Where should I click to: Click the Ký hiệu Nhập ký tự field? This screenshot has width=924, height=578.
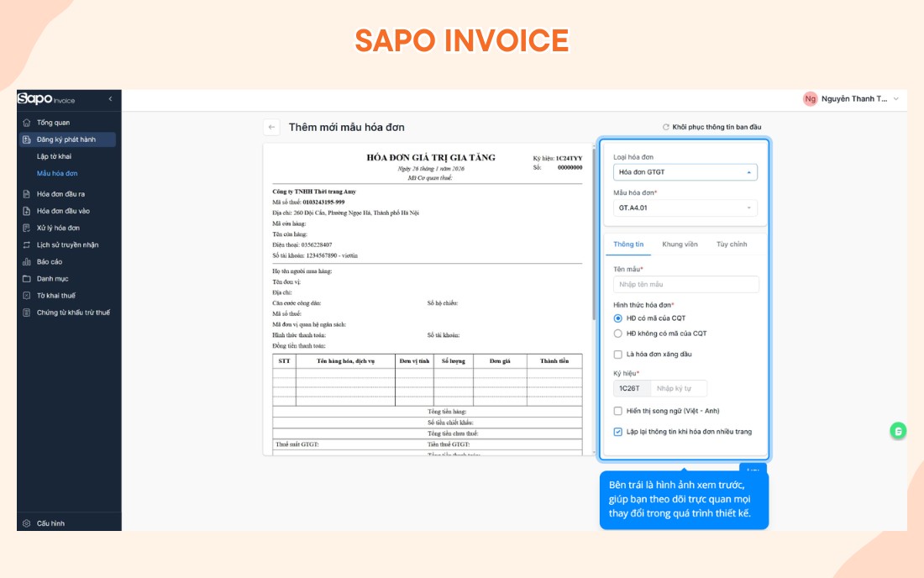click(678, 388)
